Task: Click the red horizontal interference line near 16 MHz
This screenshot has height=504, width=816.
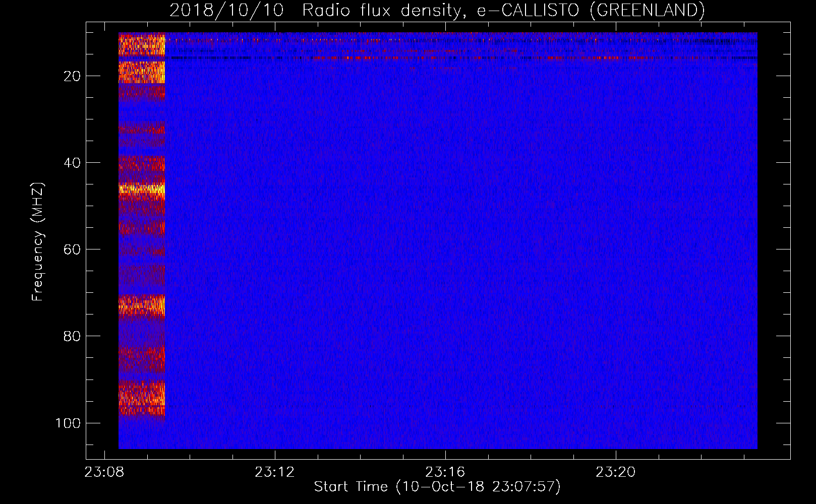Action: [463, 58]
